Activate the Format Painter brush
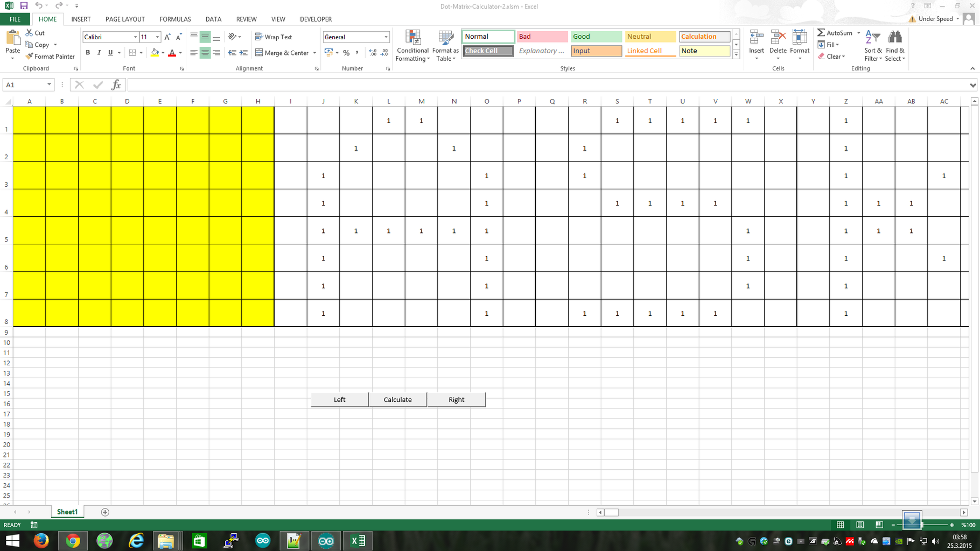980x551 pixels. (x=29, y=56)
